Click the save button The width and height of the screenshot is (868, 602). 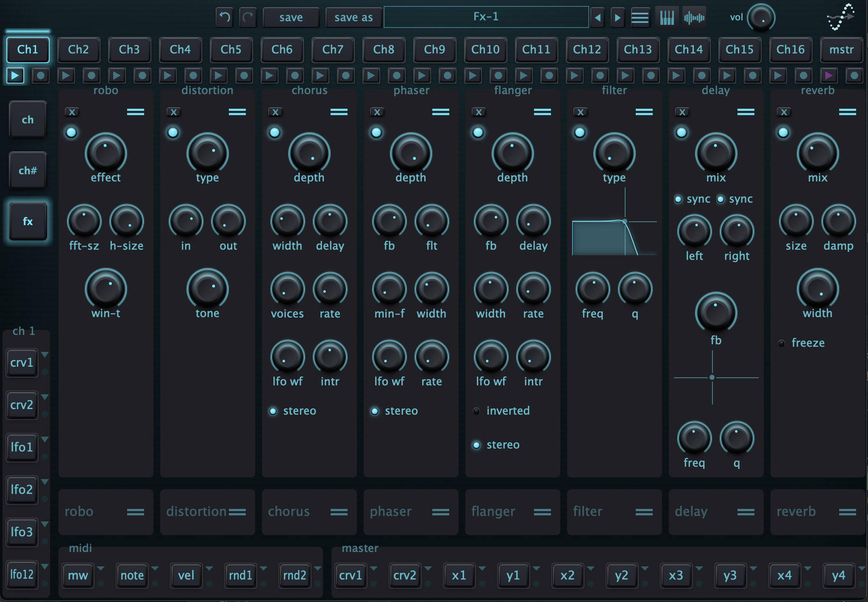[291, 18]
